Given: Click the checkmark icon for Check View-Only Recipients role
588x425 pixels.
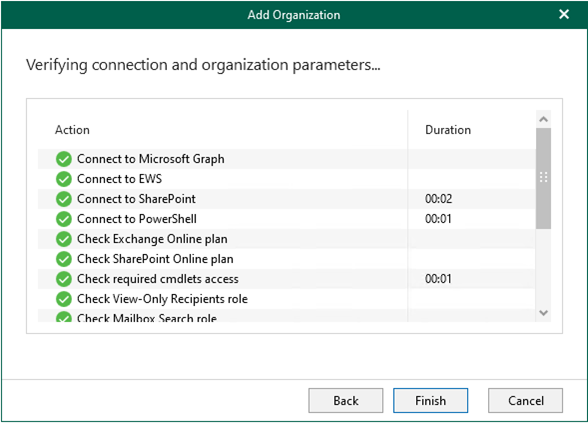Looking at the screenshot, I should click(x=64, y=299).
